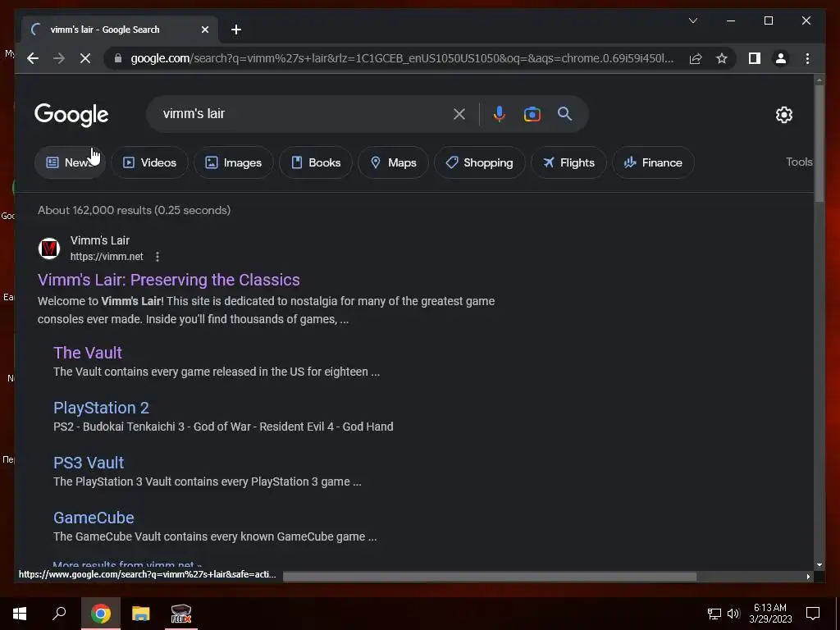This screenshot has width=840, height=630.
Task: Click the browser back arrow
Action: pyautogui.click(x=33, y=58)
